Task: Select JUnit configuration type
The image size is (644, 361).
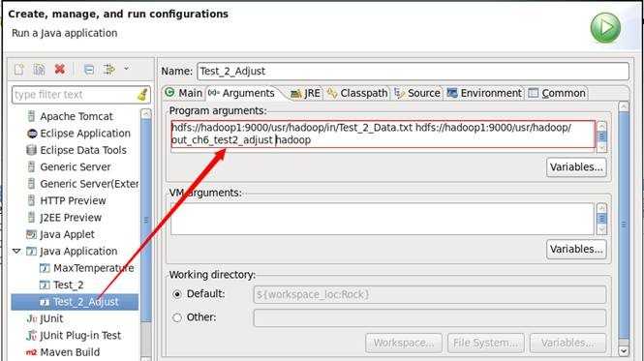Action: [51, 318]
